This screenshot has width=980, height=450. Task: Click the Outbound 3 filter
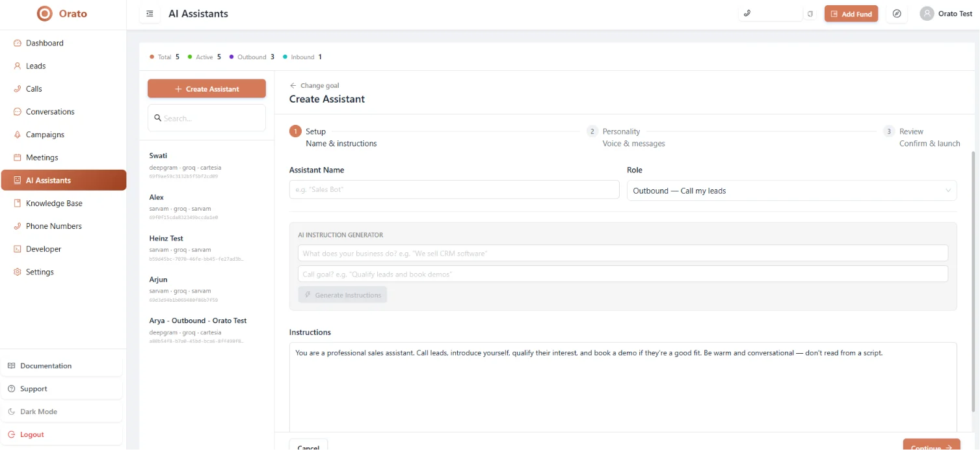coord(252,57)
